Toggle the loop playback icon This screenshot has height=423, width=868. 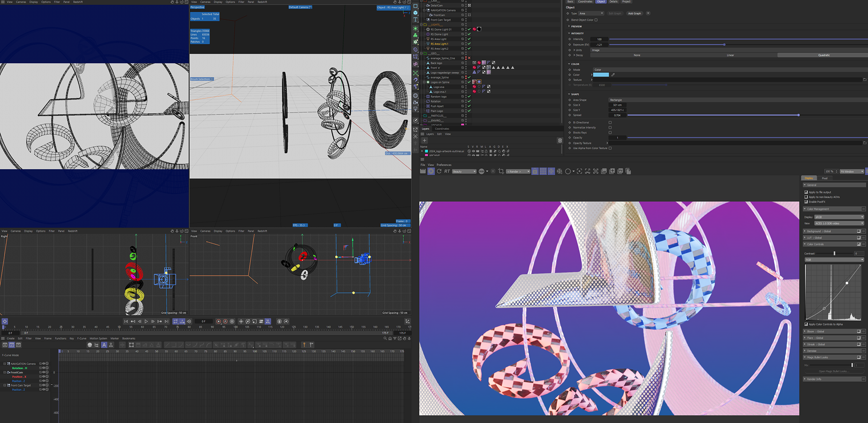pyautogui.click(x=175, y=321)
